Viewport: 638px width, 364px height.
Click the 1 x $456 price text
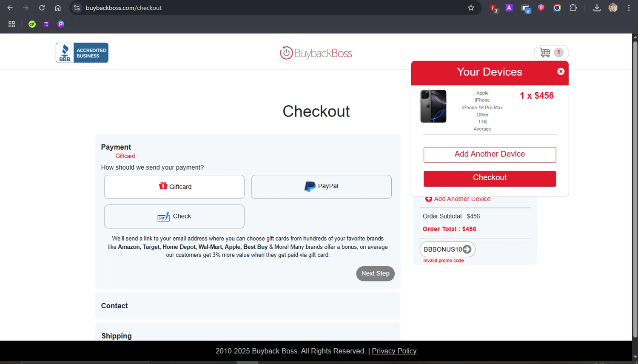point(537,96)
